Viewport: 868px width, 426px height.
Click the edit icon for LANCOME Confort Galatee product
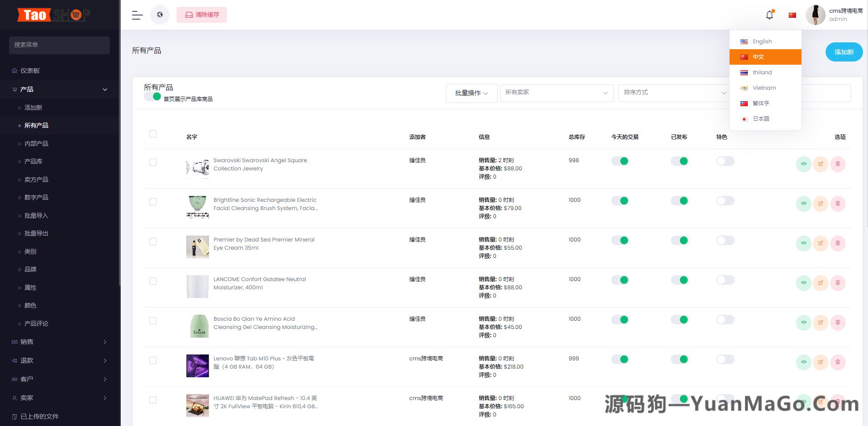821,283
